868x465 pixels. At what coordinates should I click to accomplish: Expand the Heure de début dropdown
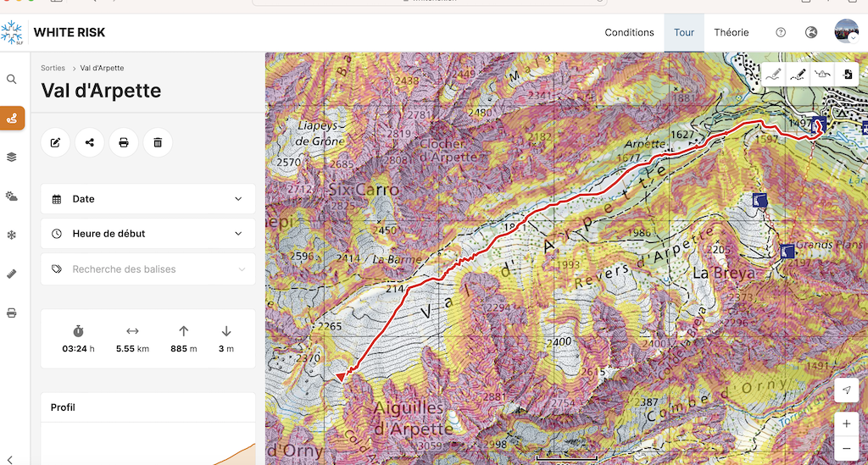[x=147, y=234]
